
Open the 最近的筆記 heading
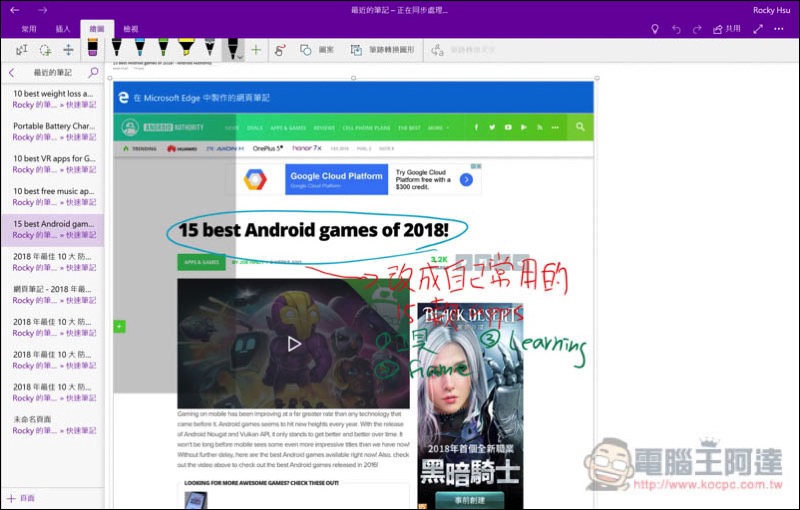53,73
